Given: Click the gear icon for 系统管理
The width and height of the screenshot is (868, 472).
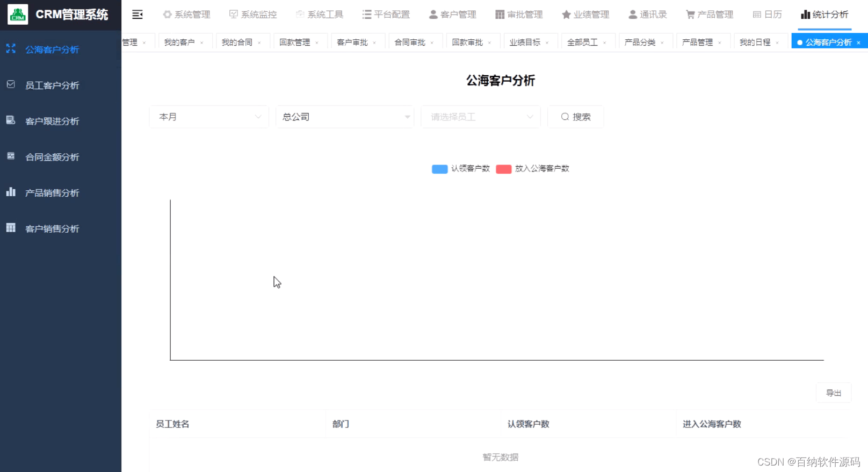Looking at the screenshot, I should 168,15.
